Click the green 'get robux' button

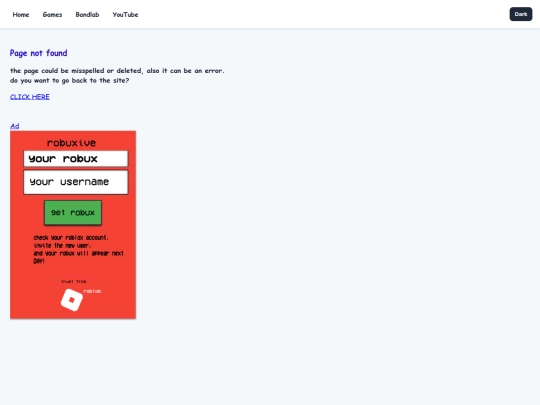coord(73,212)
